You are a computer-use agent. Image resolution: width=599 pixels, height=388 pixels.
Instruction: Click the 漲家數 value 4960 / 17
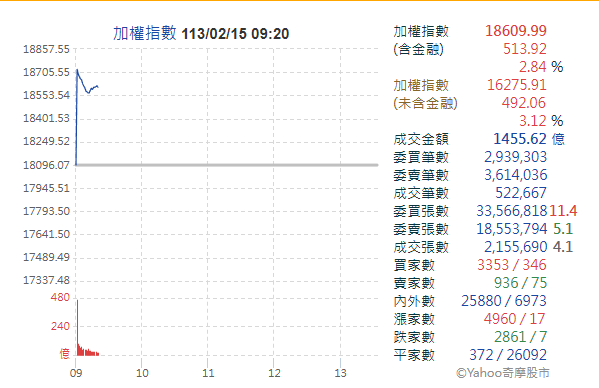click(x=514, y=319)
